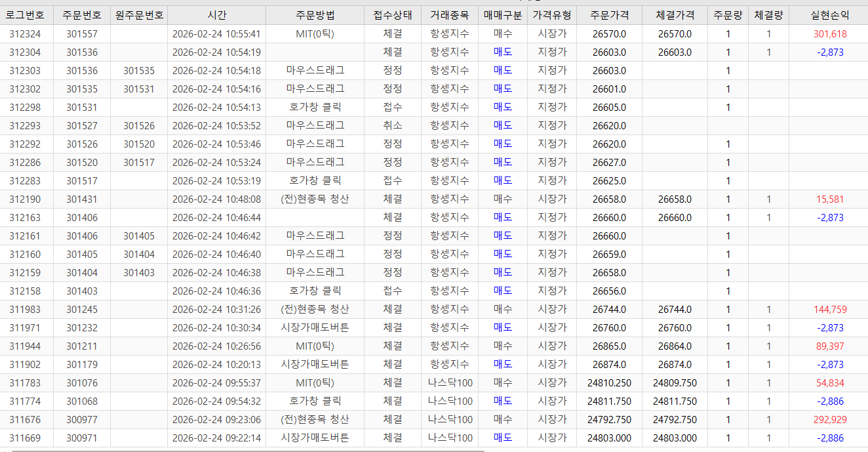This screenshot has width=868, height=452.
Task: Click order price 26659.0
Action: 609,255
